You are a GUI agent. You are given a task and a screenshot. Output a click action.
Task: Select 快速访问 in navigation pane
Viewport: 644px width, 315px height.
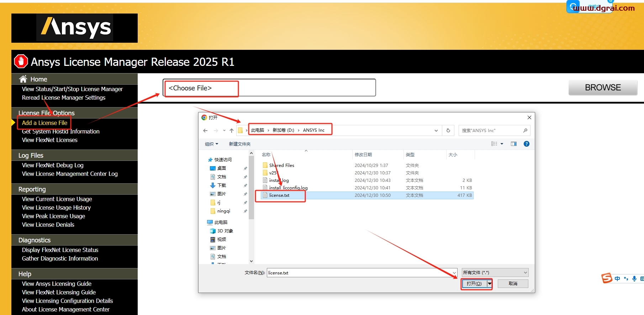pos(223,159)
